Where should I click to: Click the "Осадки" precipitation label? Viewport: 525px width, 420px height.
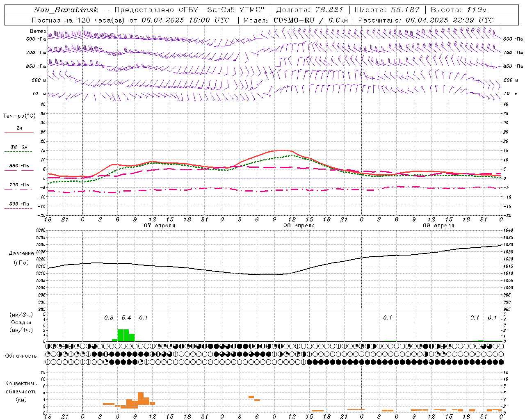click(21, 322)
